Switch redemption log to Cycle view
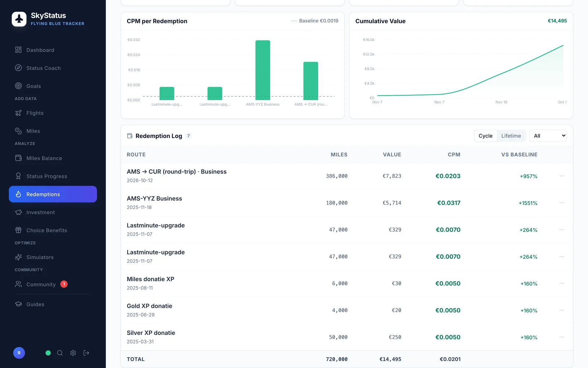588x368 pixels. (485, 136)
